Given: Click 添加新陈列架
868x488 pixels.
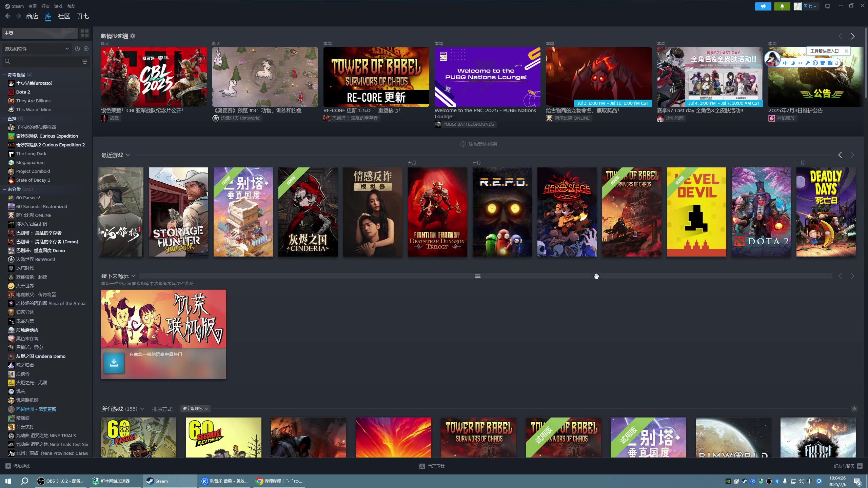Looking at the screenshot, I should point(478,144).
